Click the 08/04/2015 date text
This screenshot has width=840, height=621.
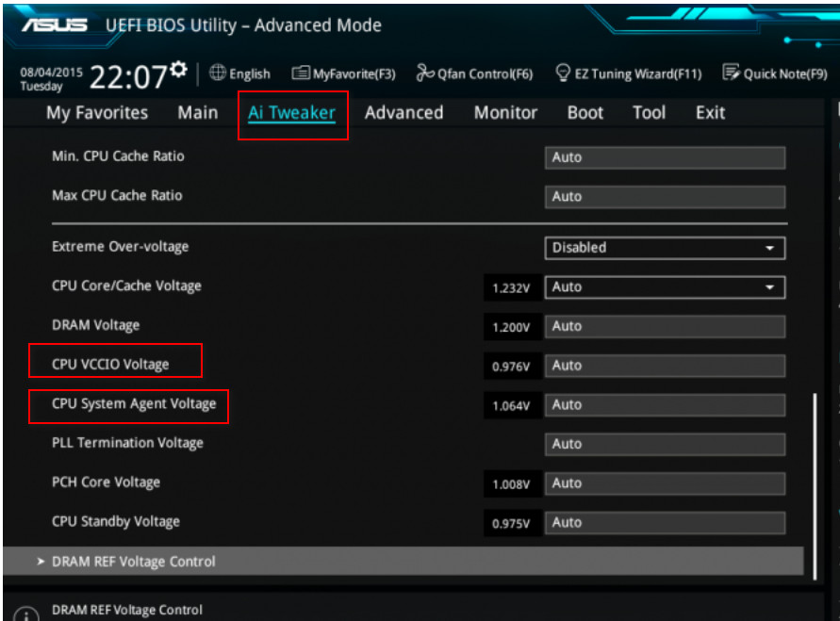coord(52,73)
